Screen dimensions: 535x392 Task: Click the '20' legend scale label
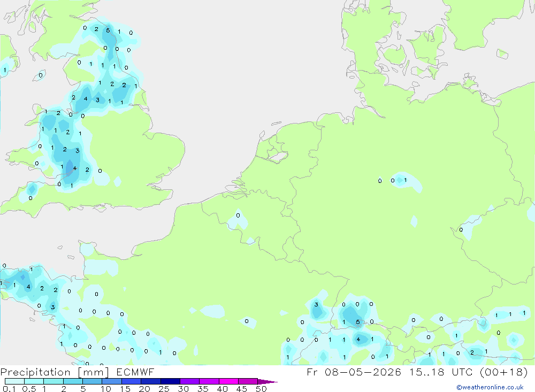(144, 389)
